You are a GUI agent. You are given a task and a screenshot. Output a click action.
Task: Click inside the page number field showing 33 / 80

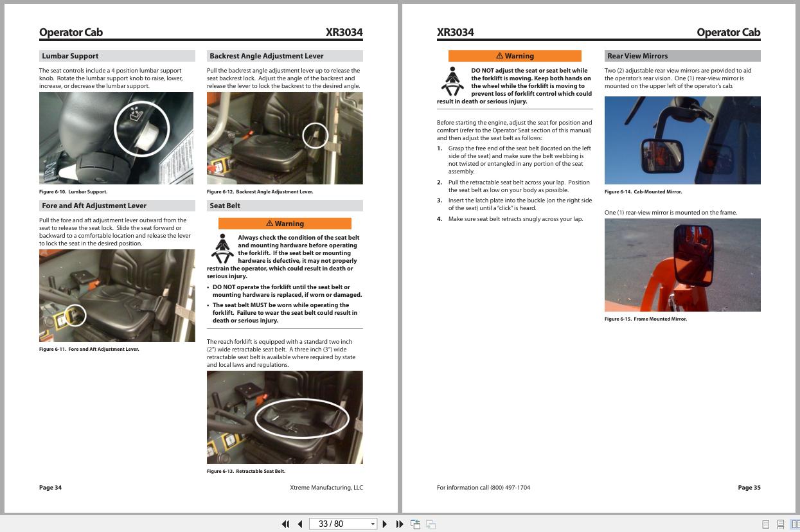coord(334,524)
